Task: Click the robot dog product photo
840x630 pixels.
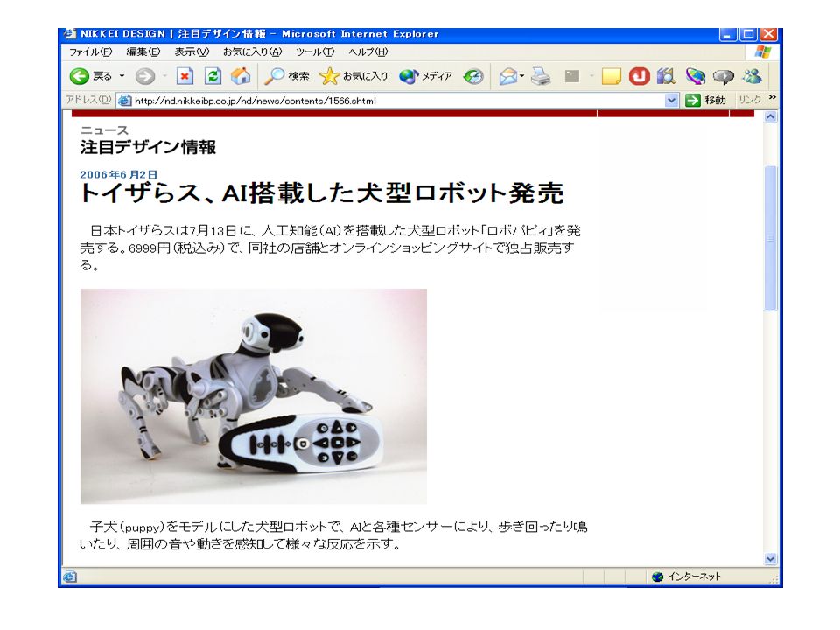Action: pos(254,395)
